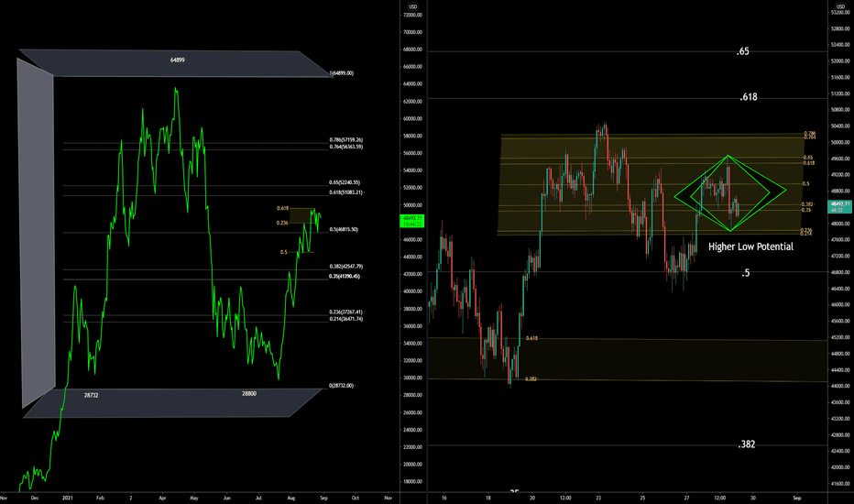The height and width of the screenshot is (504, 854).
Task: Click the 0.764(56363.59) Fibonacci level label
Action: [345, 147]
